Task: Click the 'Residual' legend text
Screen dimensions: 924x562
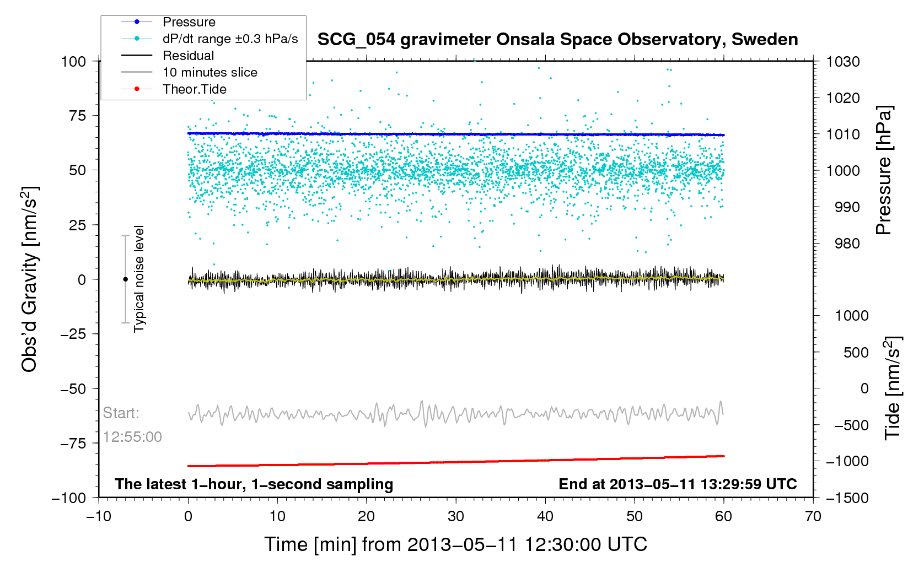Action: 189,56
